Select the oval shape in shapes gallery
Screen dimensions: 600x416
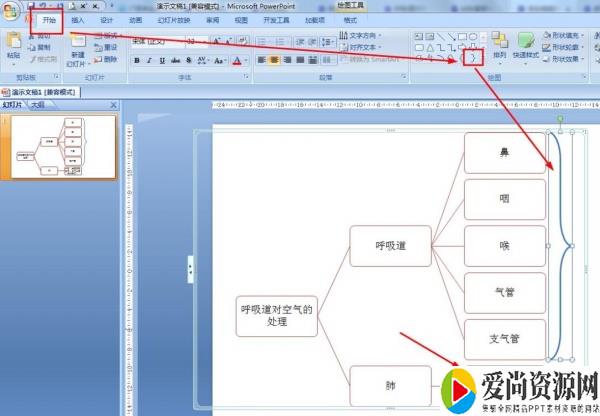(475, 37)
